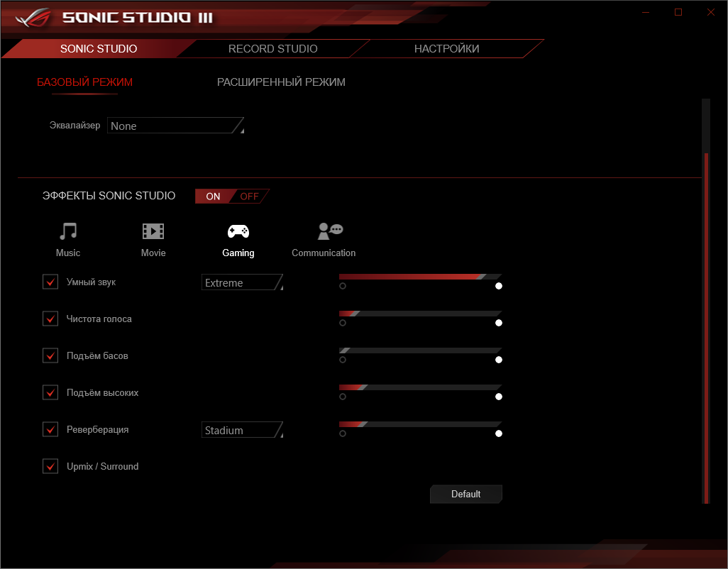
Task: Adjust the Подъём высоких level slider bar
Action: (420, 387)
